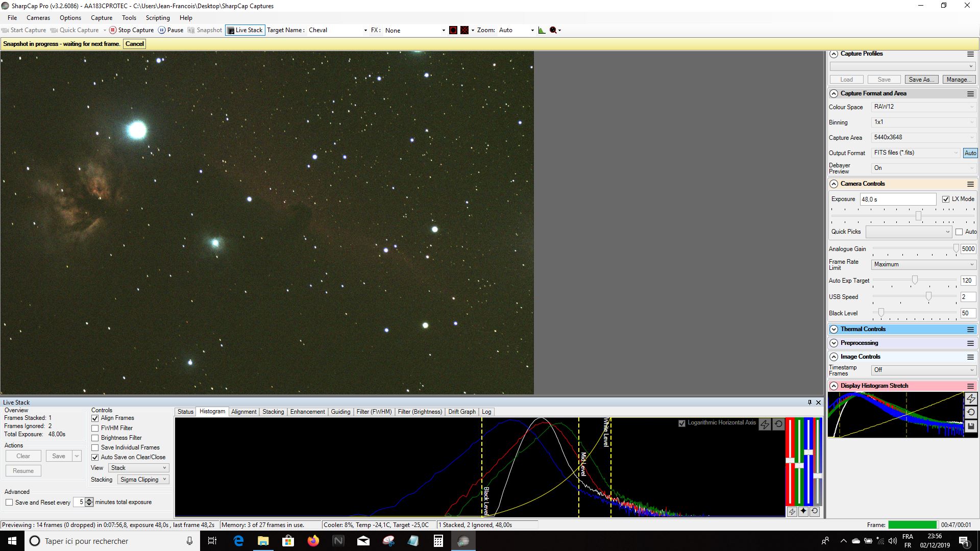The height and width of the screenshot is (551, 980).
Task: Click the Stop Capture toolbar button
Action: 131,30
